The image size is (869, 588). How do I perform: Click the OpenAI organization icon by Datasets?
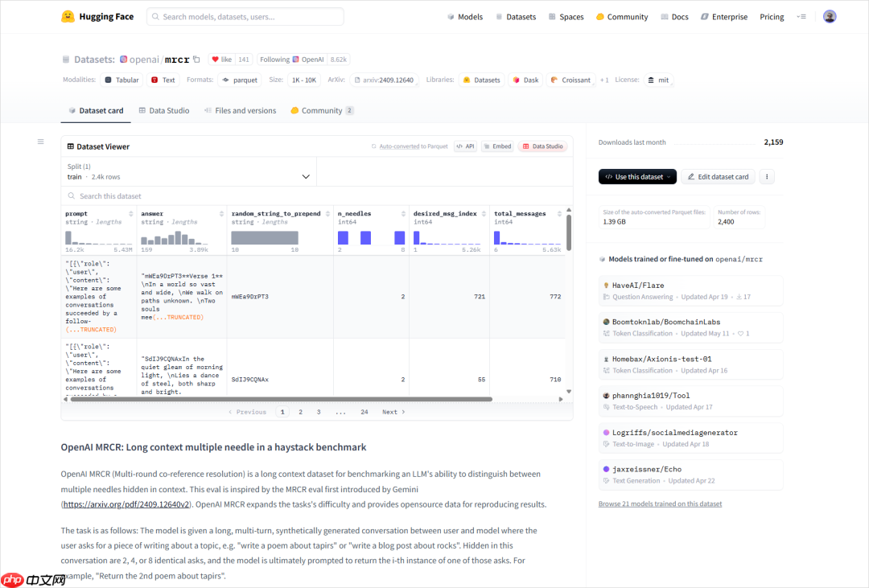tap(124, 60)
